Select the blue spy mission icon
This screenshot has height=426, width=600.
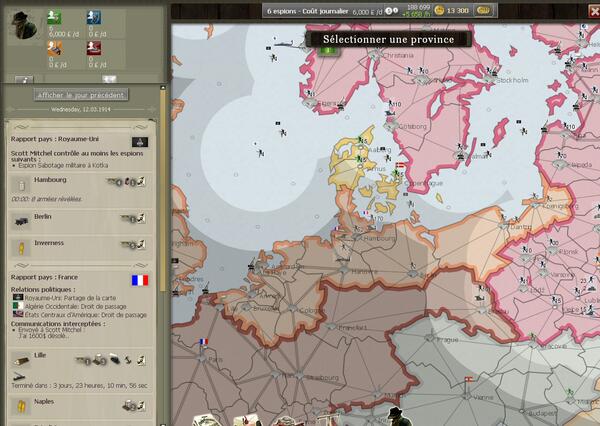click(x=94, y=17)
